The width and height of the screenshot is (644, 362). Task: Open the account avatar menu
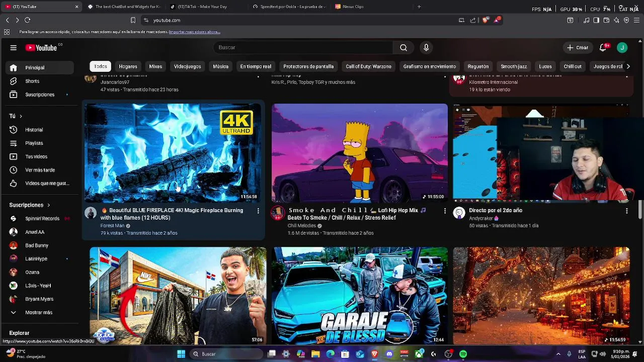tap(622, 48)
